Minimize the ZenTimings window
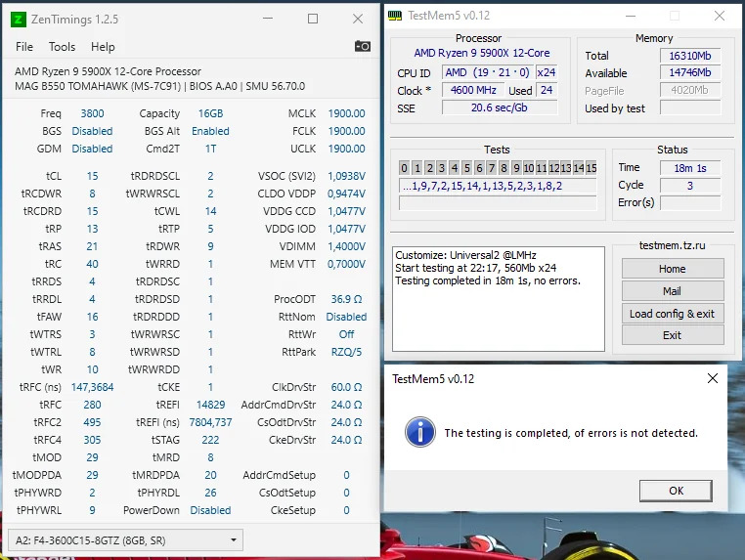The width and height of the screenshot is (745, 560). click(268, 19)
